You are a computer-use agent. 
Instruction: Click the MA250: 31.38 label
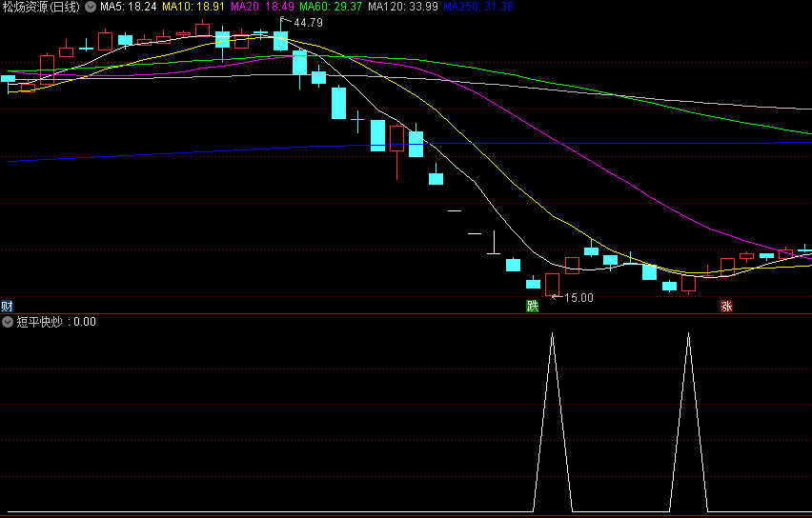click(478, 7)
